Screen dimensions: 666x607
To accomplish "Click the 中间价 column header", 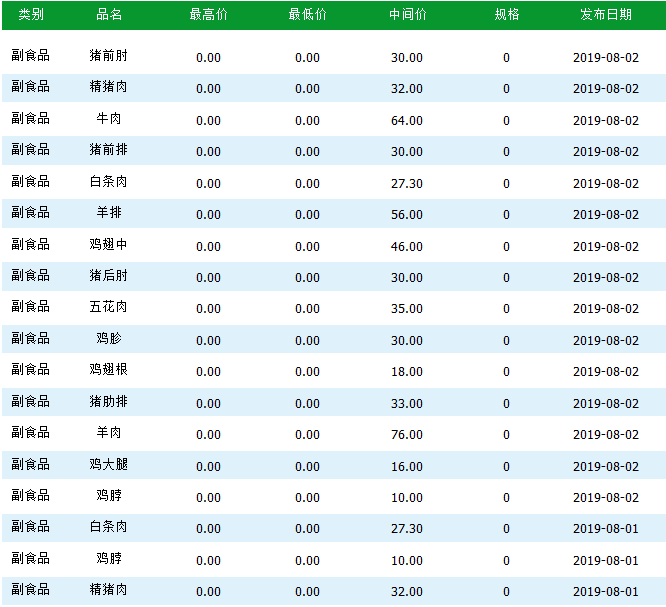I will 407,14.
